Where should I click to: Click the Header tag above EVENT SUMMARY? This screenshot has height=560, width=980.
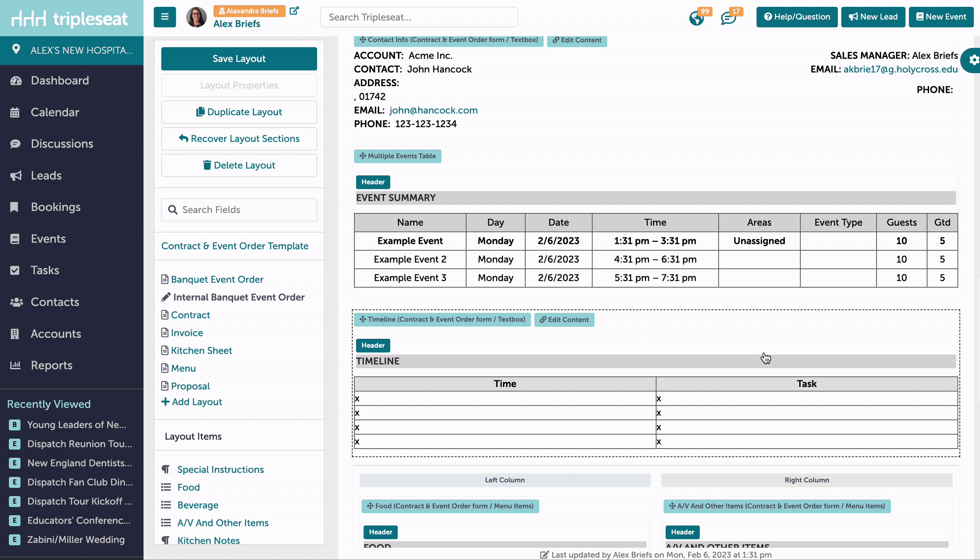[373, 182]
